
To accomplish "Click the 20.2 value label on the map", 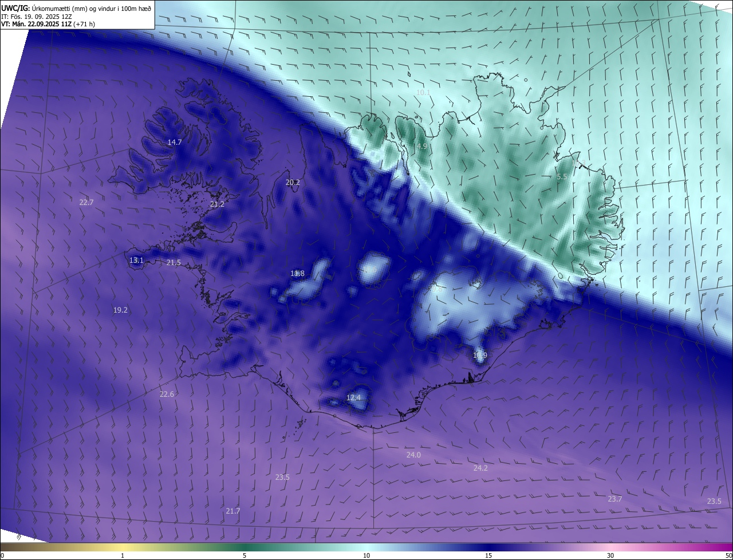I will pos(293,182).
